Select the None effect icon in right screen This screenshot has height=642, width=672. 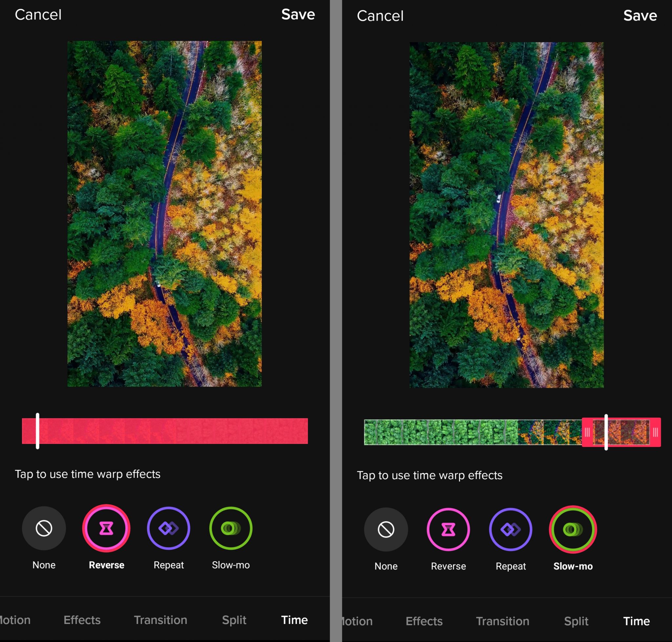coord(386,530)
